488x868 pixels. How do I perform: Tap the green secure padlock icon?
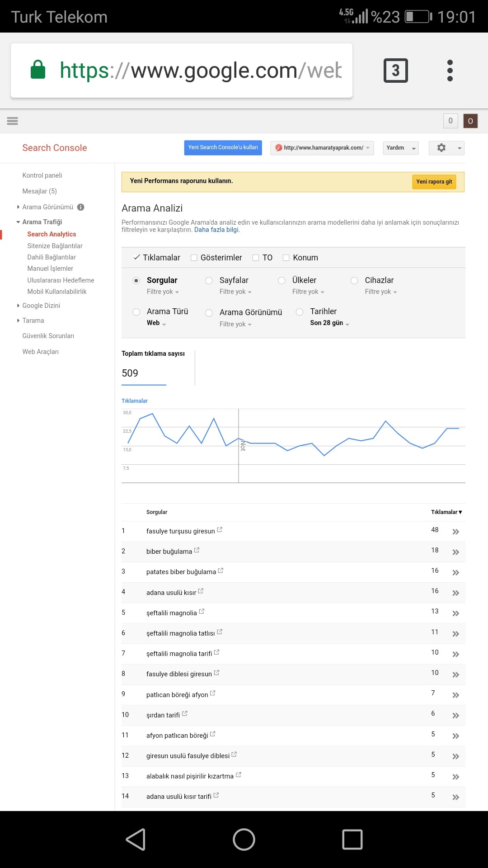(x=38, y=70)
